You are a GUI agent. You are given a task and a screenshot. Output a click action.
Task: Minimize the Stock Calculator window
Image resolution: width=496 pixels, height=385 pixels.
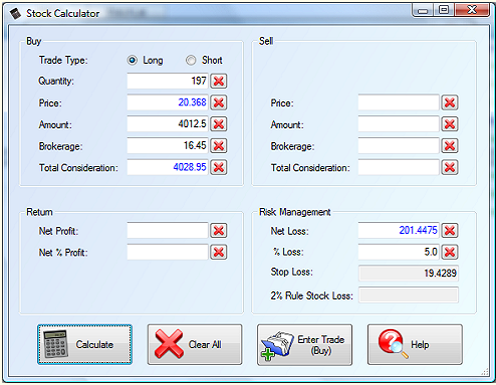pyautogui.click(x=423, y=10)
